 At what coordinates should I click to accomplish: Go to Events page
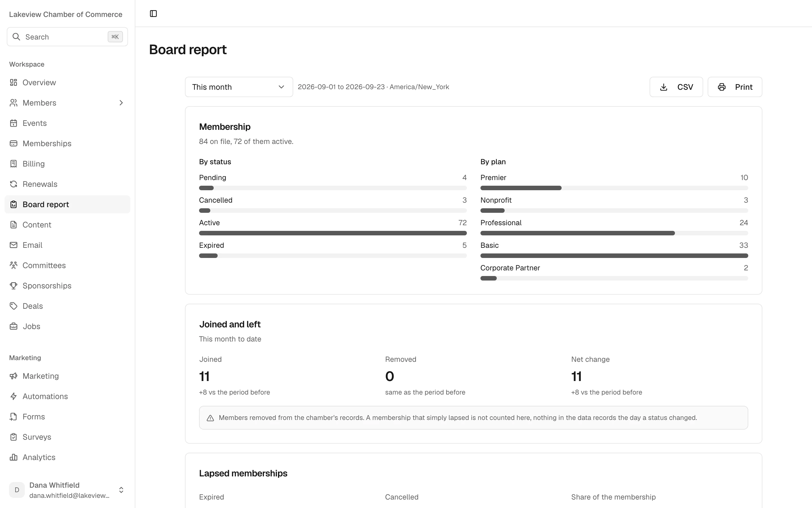[x=67, y=123]
